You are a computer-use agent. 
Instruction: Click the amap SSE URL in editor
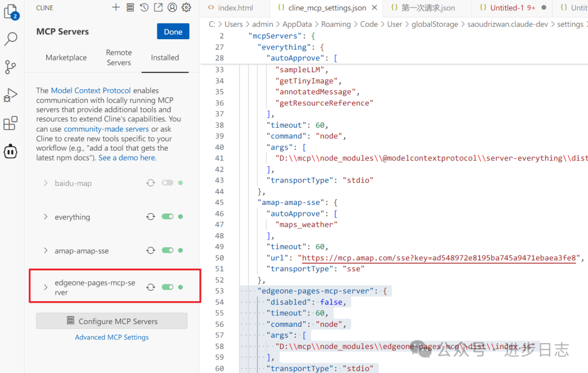(439, 258)
